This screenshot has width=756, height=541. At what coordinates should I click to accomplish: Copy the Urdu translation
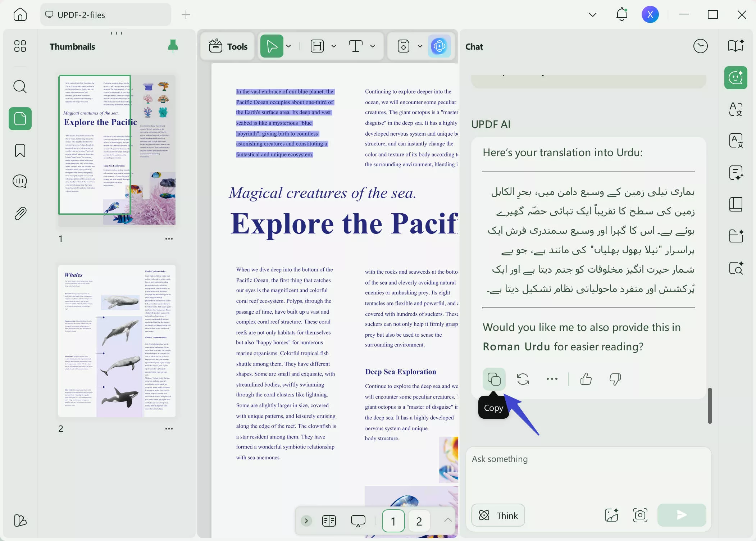point(493,379)
